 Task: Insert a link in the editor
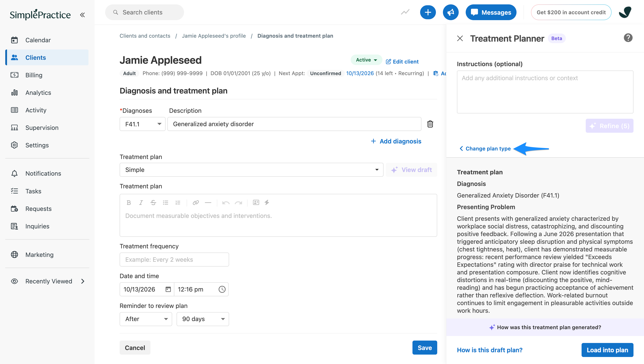[x=196, y=203]
